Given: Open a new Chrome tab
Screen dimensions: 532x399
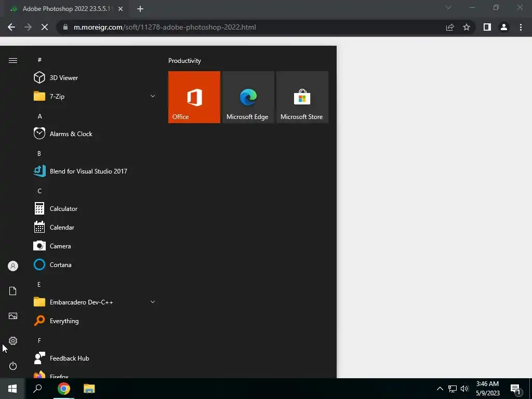Looking at the screenshot, I should (x=140, y=9).
